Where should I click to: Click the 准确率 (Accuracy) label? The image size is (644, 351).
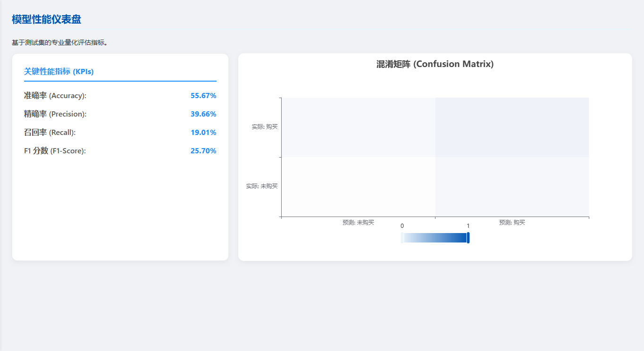pos(55,96)
